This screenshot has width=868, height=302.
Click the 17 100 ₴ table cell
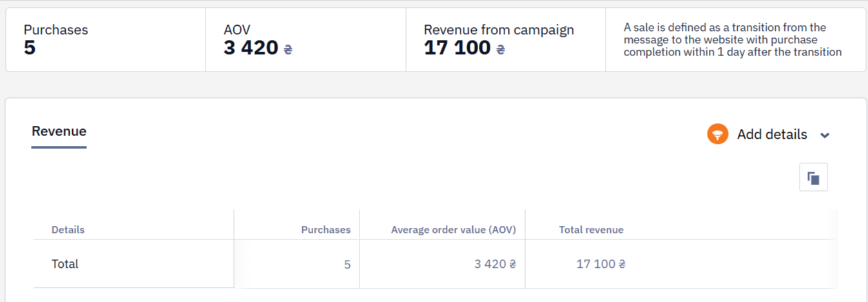[x=601, y=264]
